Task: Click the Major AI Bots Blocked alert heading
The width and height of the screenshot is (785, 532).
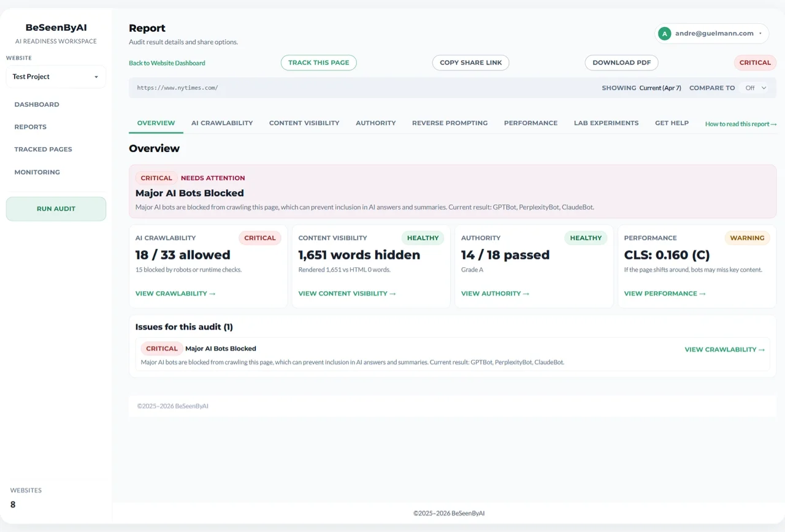Action: 190,193
